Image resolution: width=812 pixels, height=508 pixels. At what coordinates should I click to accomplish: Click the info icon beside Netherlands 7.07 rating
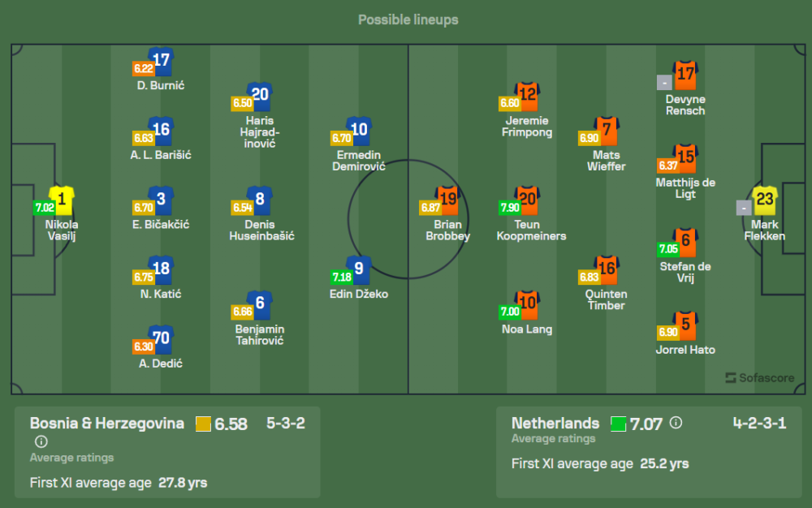pos(676,423)
